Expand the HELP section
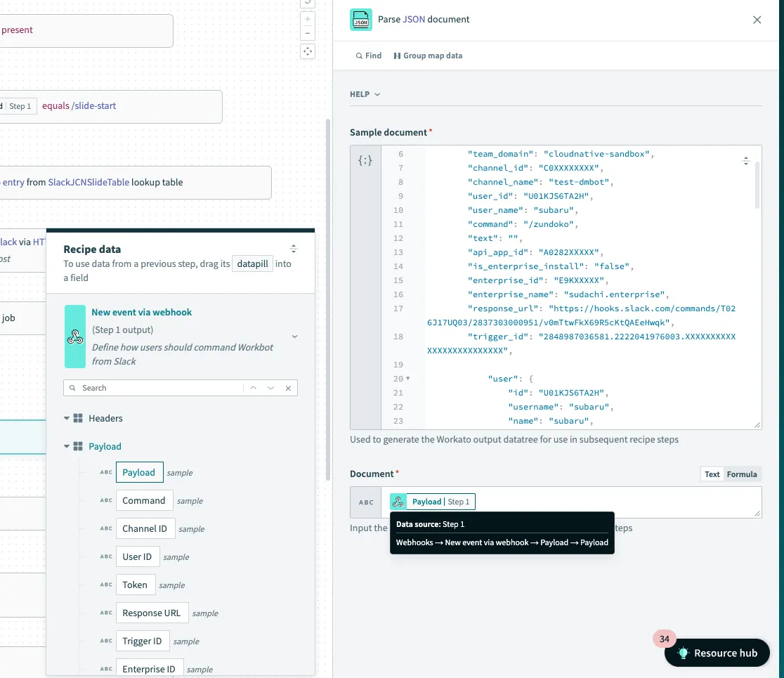The width and height of the screenshot is (784, 678). [365, 94]
